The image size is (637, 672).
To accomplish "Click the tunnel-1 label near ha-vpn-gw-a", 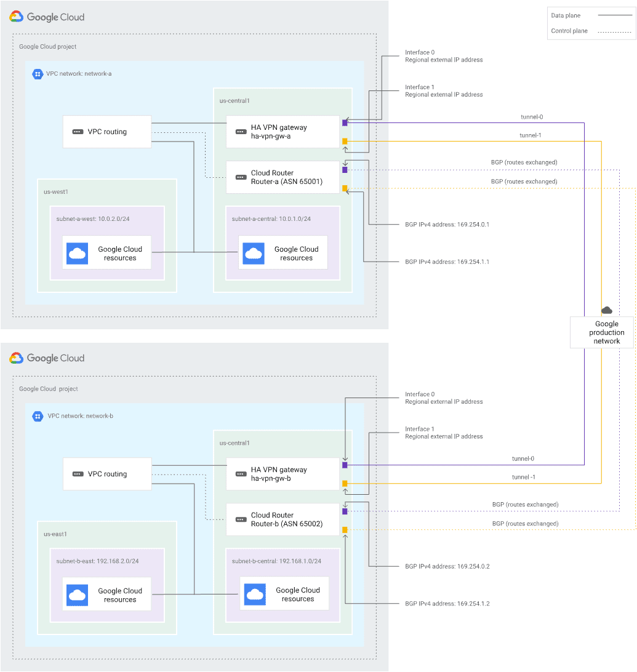I will point(531,135).
